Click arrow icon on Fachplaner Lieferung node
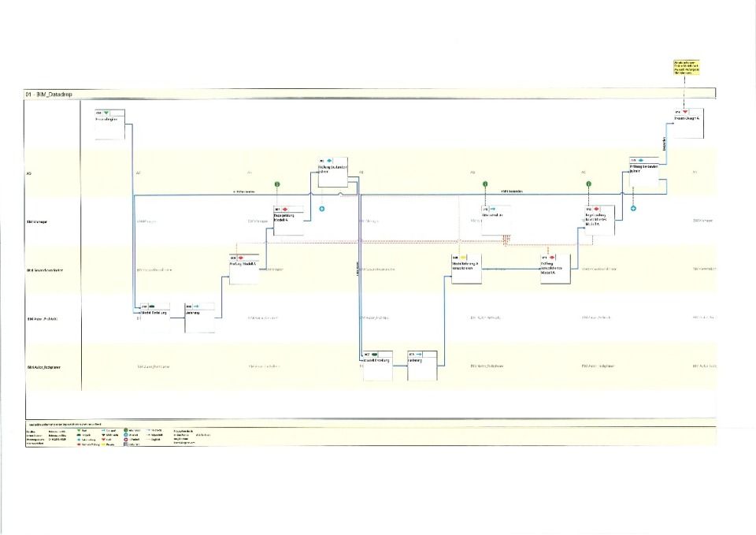Image resolution: width=756 pixels, height=535 pixels. (418, 355)
